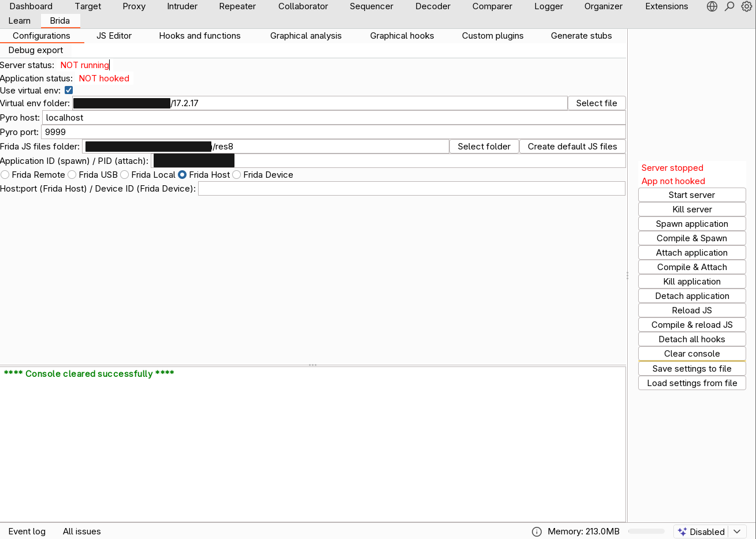The image size is (756, 539).
Task: Open the Graphical analysis sub-tab
Action: pos(306,36)
